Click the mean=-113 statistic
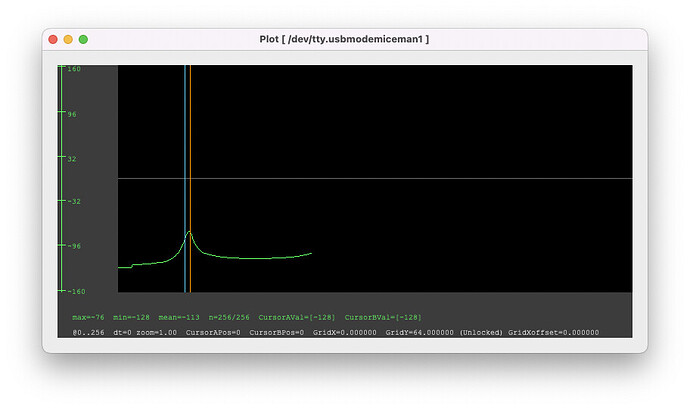This screenshot has width=690, height=408. coord(179,317)
